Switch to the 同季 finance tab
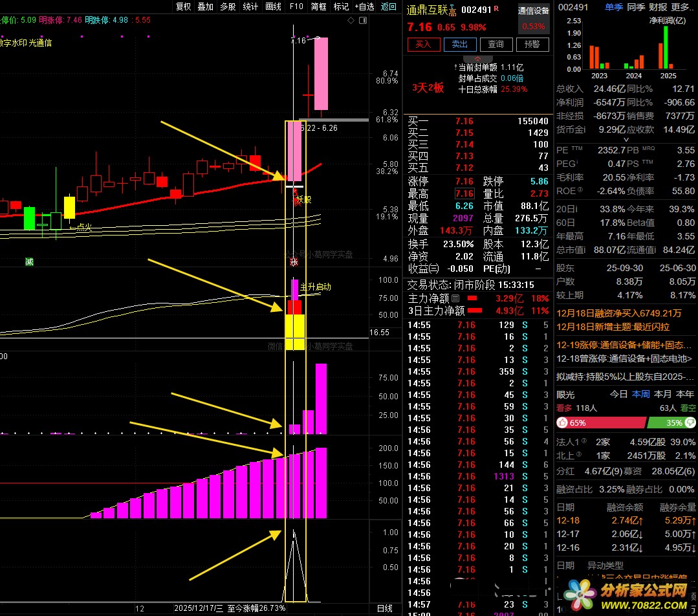 pyautogui.click(x=636, y=7)
